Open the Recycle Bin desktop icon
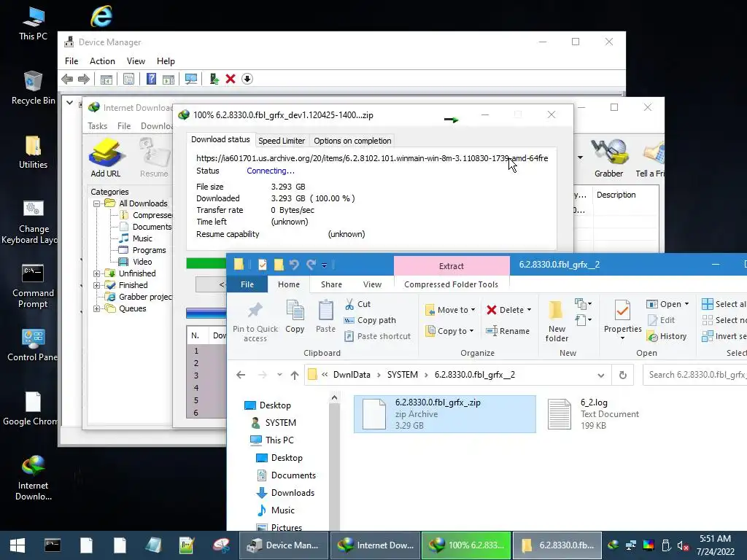Viewport: 747px width, 560px height. click(33, 87)
